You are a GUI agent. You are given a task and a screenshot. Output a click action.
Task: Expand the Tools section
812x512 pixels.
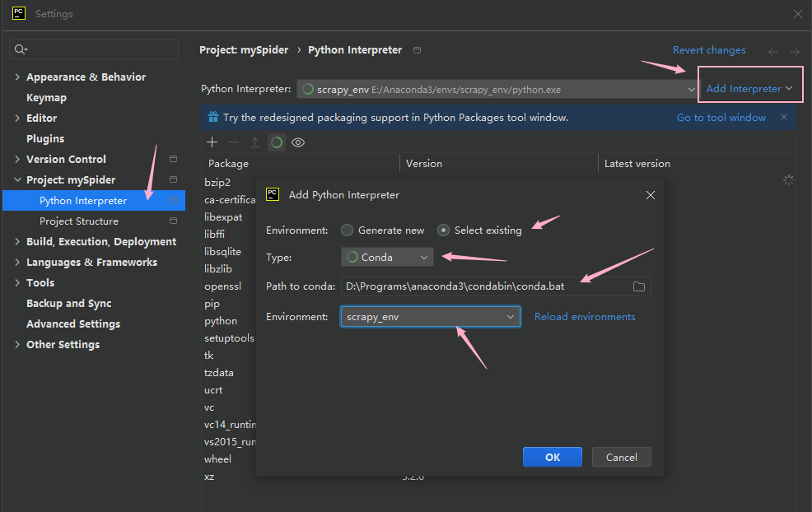click(17, 282)
